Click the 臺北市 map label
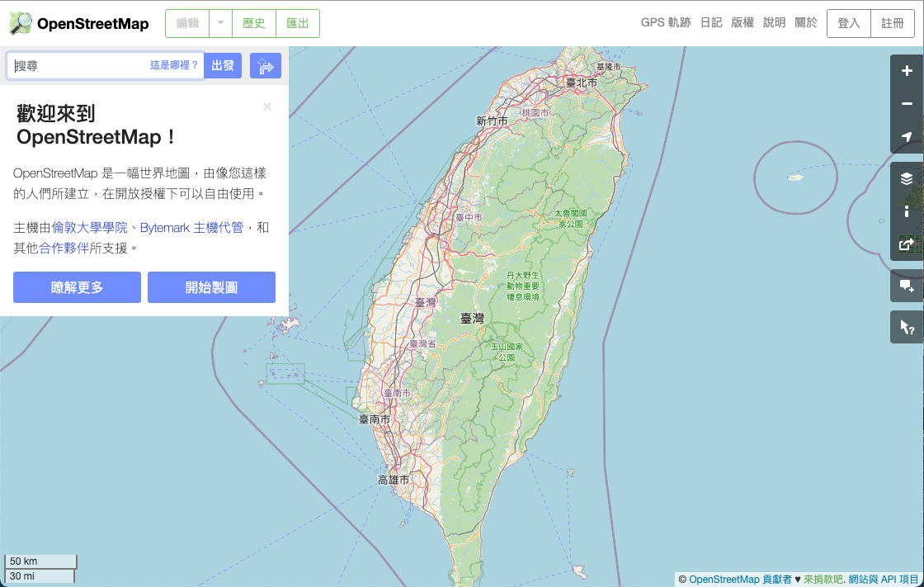Image resolution: width=924 pixels, height=587 pixels. tap(582, 83)
